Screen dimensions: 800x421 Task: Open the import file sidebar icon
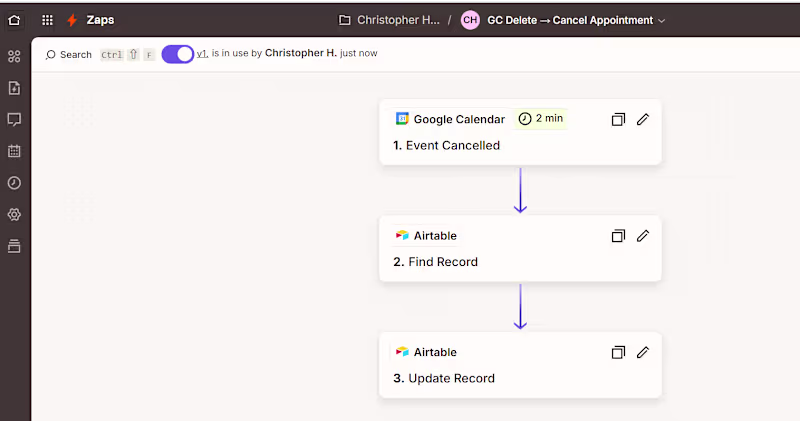click(14, 88)
